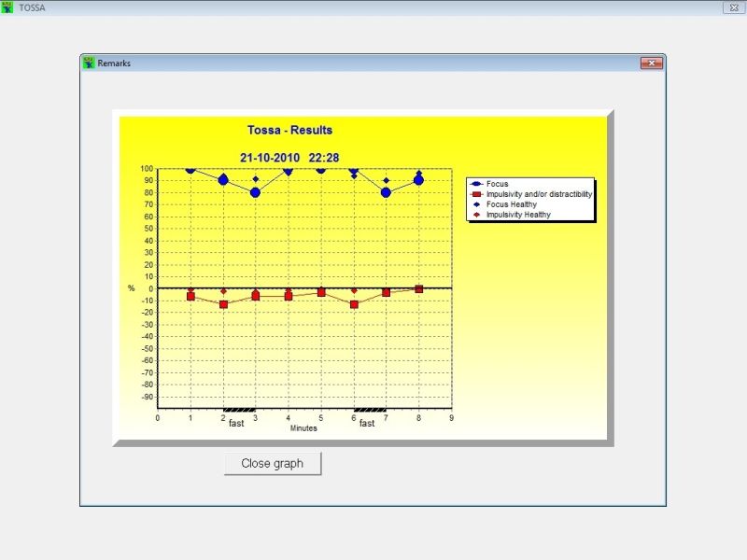Click the Remarks window icon

[90, 63]
